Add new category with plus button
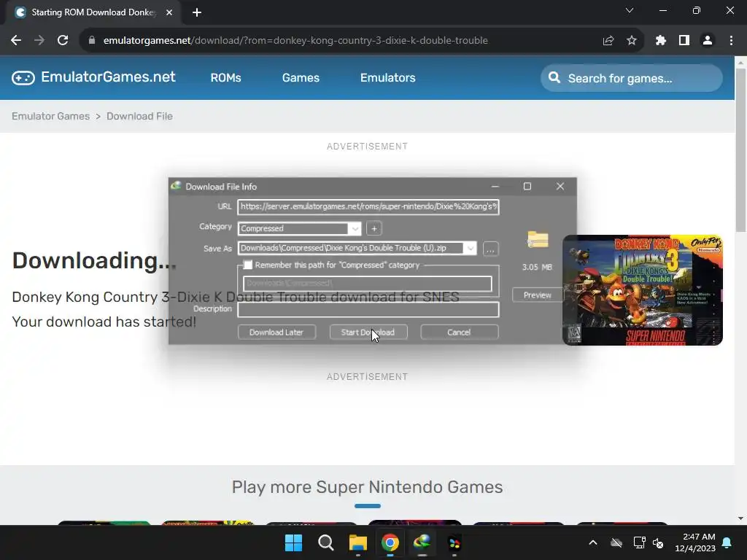Viewport: 747px width, 560px height. [x=374, y=228]
